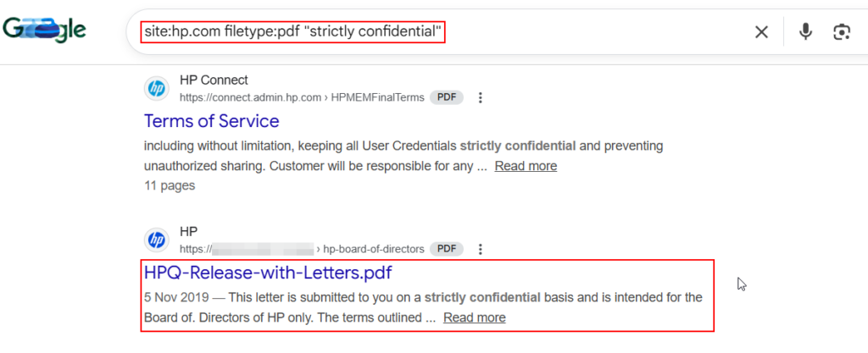Click the Google logo
868x353 pixels.
(44, 31)
